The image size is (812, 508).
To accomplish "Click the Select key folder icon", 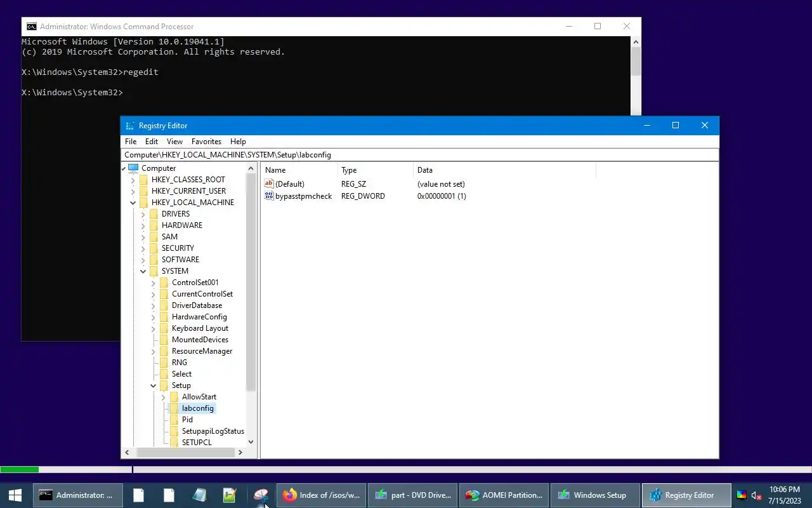I will pos(164,374).
